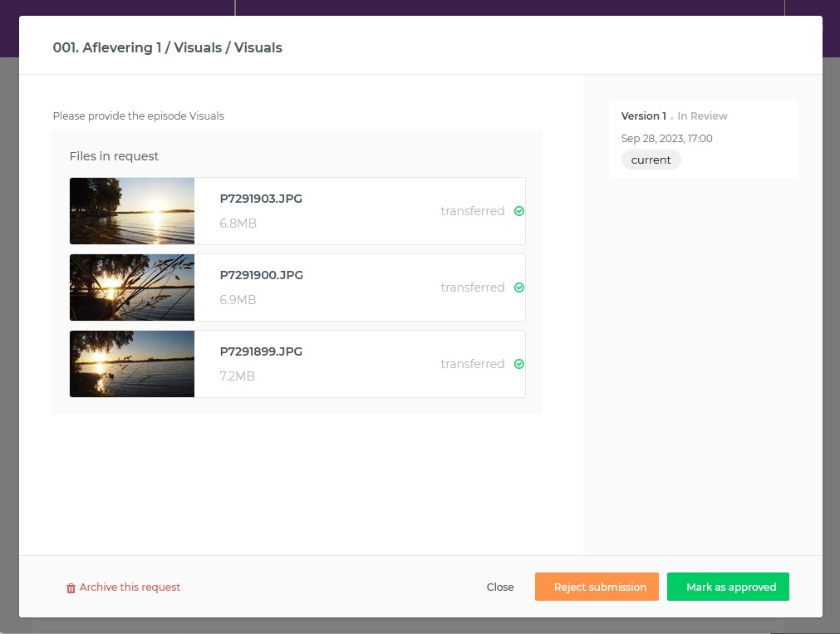Screen dimensions: 840x634
Task: Click the green check icon for P7291899.JPG
Action: coord(518,364)
